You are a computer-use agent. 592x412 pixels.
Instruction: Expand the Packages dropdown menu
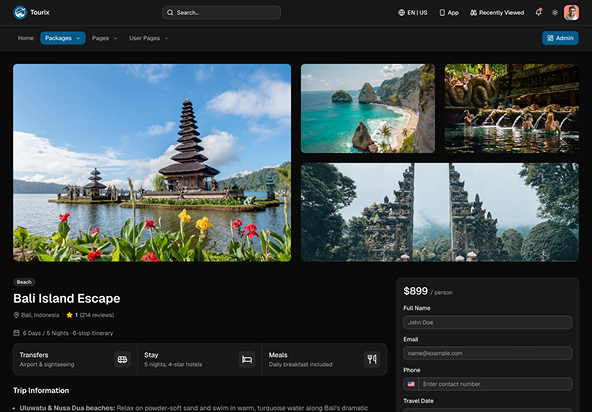click(63, 38)
